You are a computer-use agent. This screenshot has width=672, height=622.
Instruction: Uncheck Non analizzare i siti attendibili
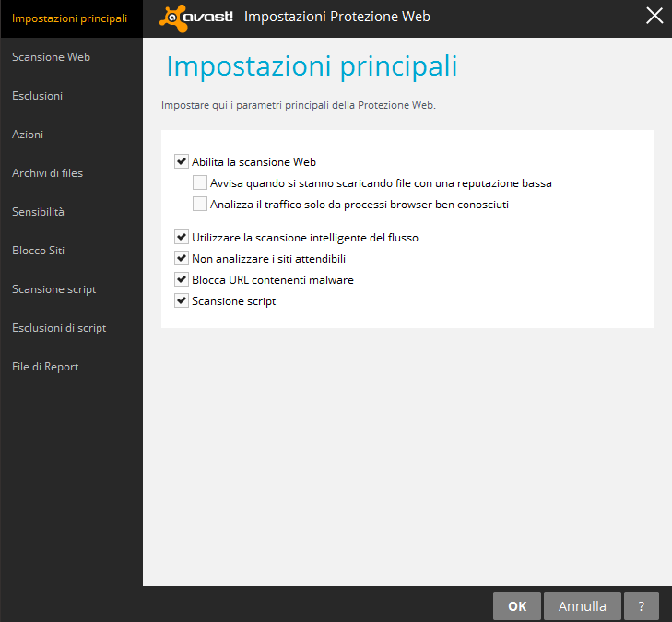(182, 258)
